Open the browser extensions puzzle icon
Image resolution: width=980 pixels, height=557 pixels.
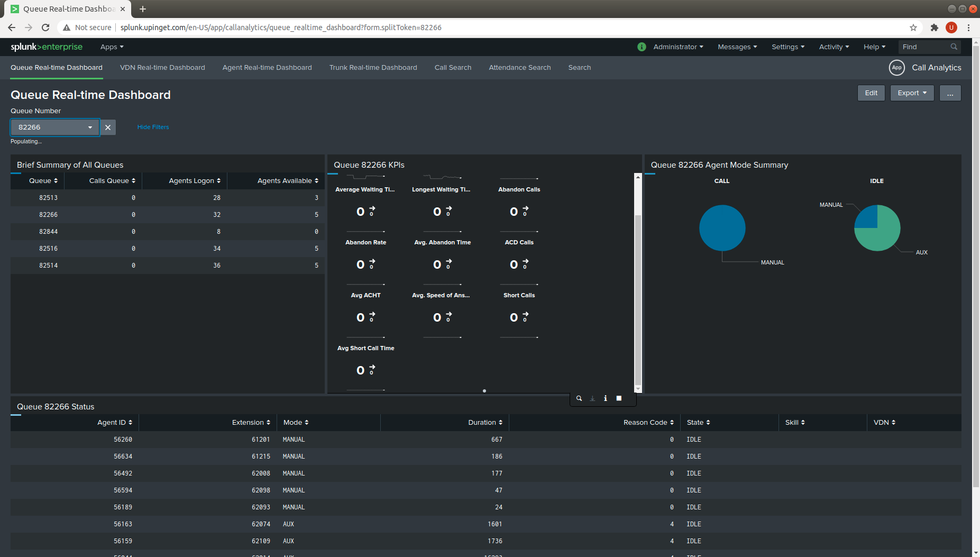coord(935,28)
